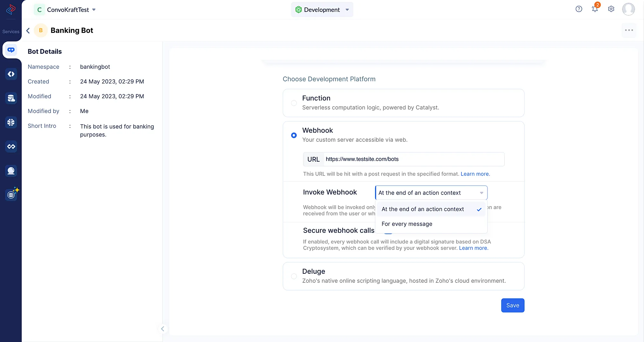Open the data store sidebar icon

(x=11, y=98)
